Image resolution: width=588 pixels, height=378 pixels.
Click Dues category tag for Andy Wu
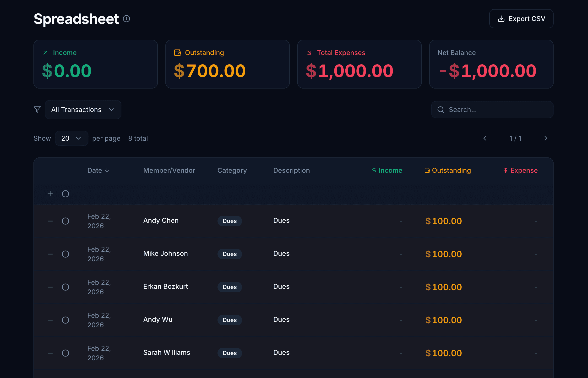pyautogui.click(x=229, y=320)
